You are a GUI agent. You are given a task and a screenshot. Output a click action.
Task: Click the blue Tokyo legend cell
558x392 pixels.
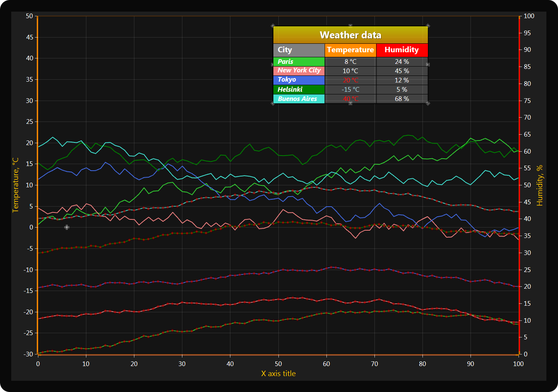pyautogui.click(x=299, y=80)
